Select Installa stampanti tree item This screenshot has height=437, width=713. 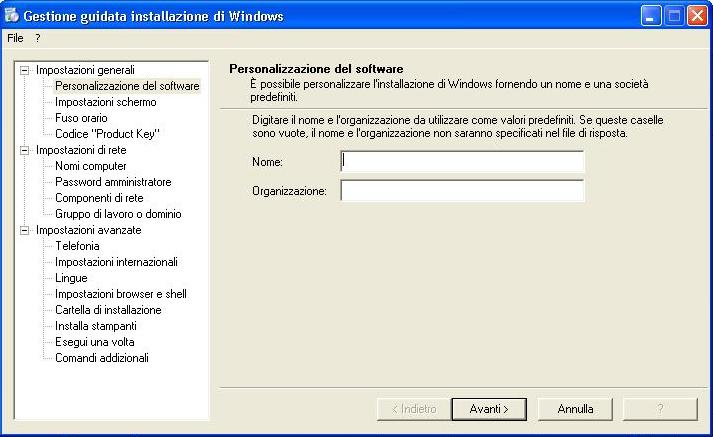click(x=96, y=326)
